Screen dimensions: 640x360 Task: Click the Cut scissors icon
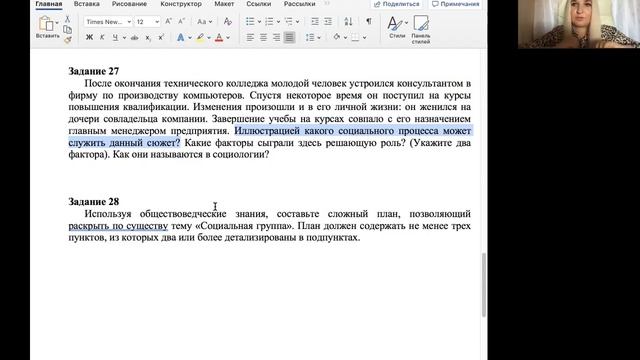pos(68,19)
